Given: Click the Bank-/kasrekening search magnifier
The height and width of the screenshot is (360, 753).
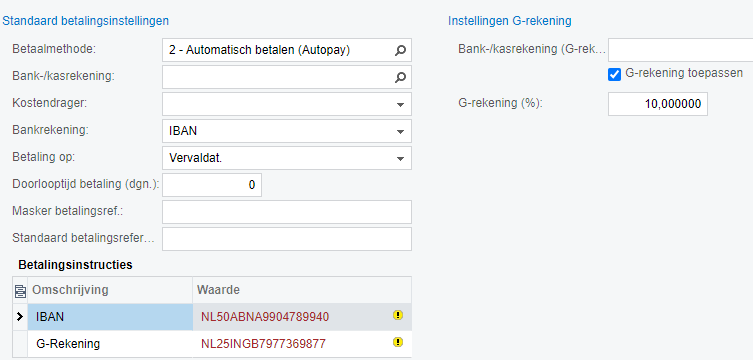Looking at the screenshot, I should click(400, 77).
